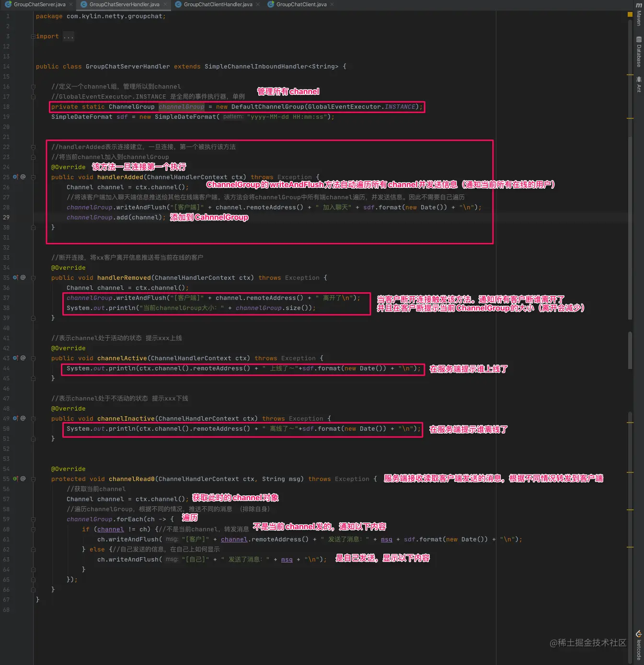Click the channelInactive method name
The image size is (644, 665).
126,419
